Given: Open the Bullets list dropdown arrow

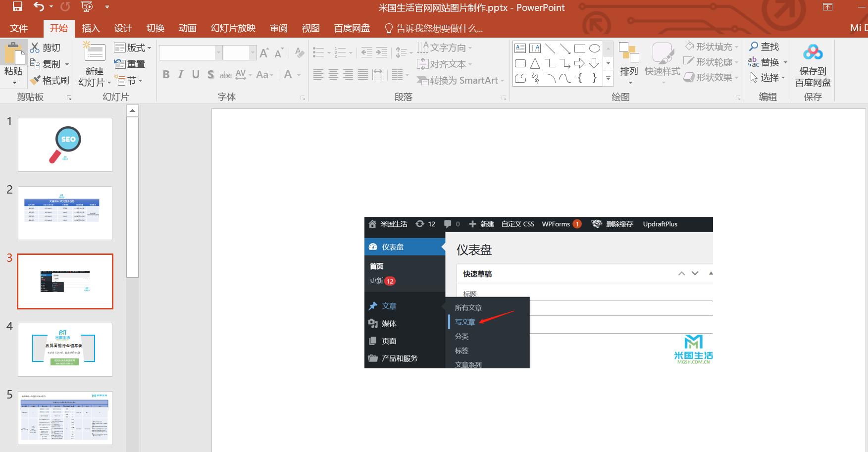Looking at the screenshot, I should 329,52.
